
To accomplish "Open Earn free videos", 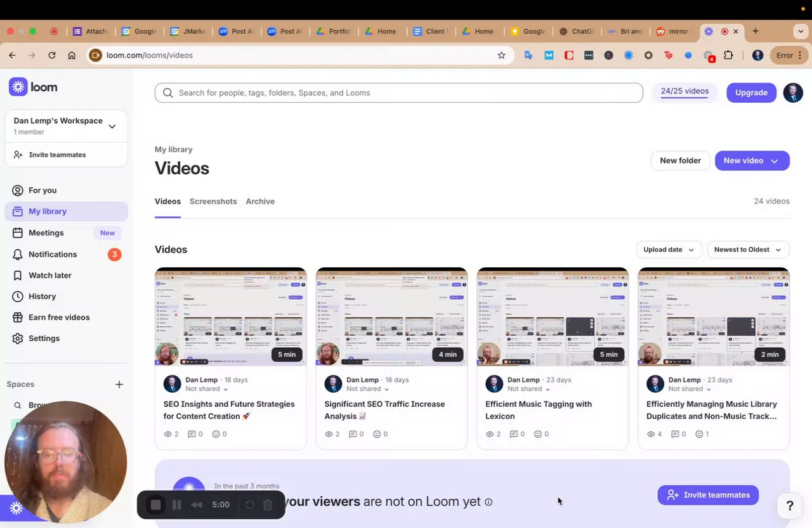I will point(66,317).
